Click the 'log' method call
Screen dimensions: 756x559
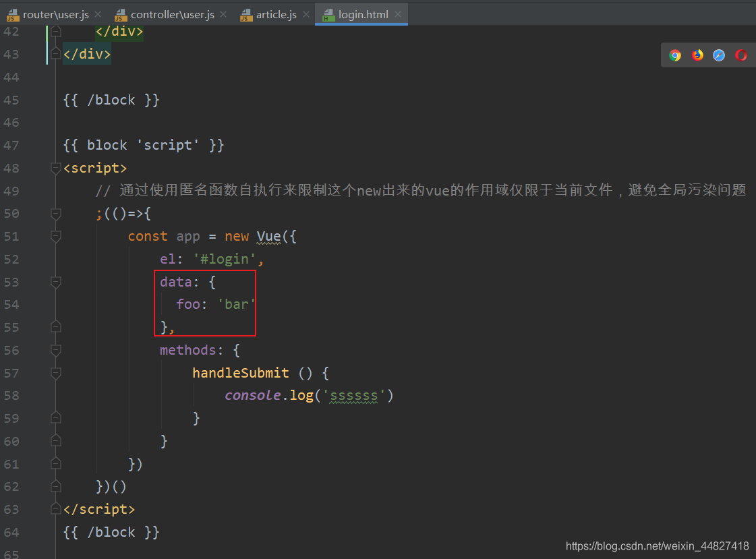tap(301, 396)
